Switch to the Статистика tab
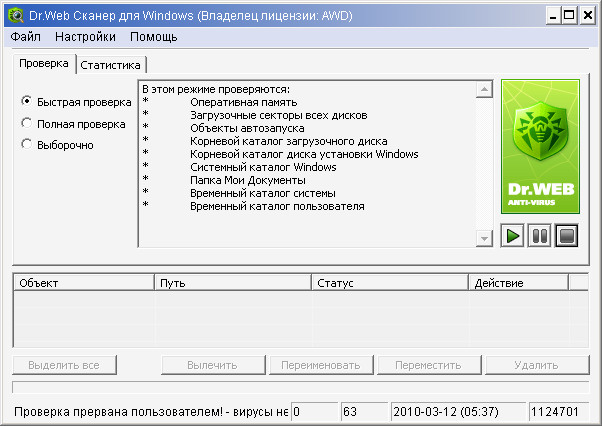Screen dimensions: 602x426 [x=112, y=65]
